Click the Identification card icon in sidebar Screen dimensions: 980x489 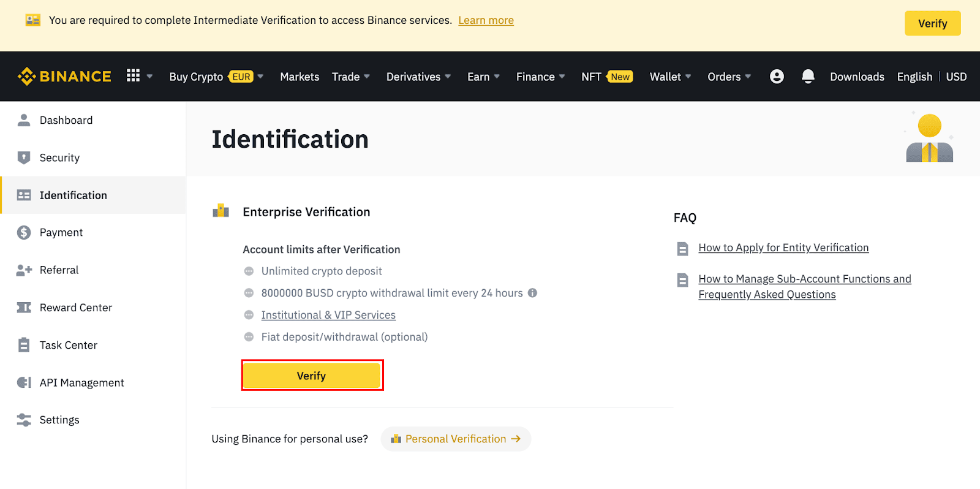pos(24,195)
